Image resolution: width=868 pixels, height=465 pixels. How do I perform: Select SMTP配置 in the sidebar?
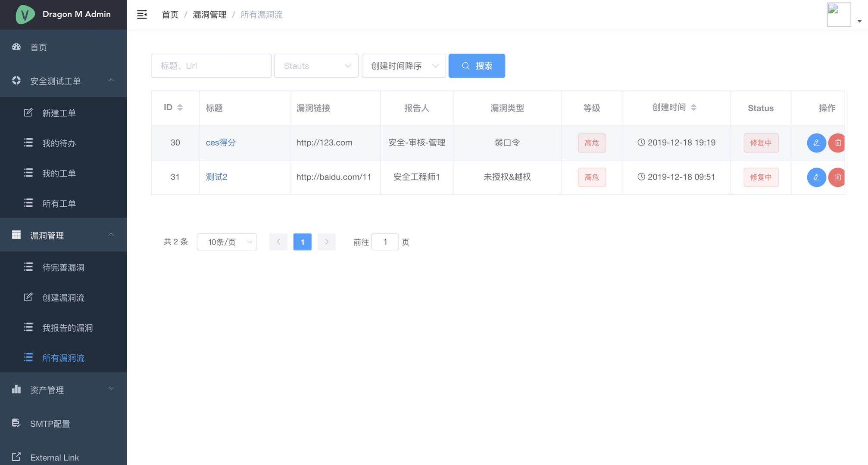point(50,424)
